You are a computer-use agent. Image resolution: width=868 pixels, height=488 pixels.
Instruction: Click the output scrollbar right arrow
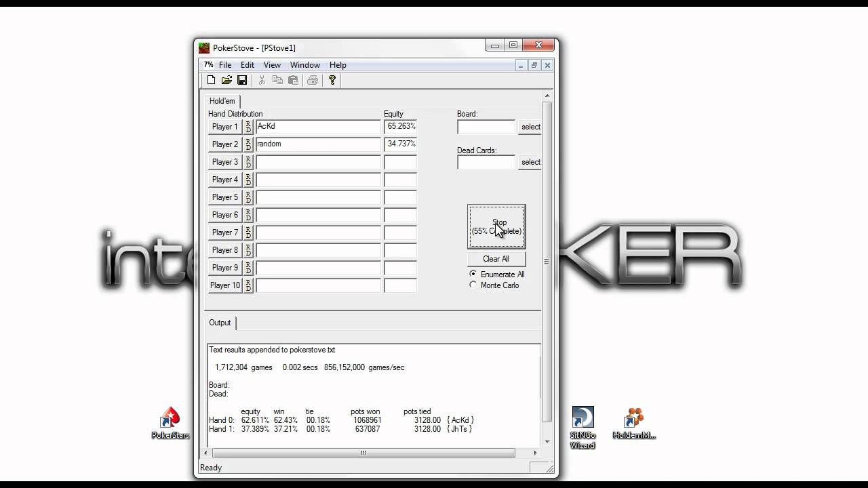click(x=535, y=453)
